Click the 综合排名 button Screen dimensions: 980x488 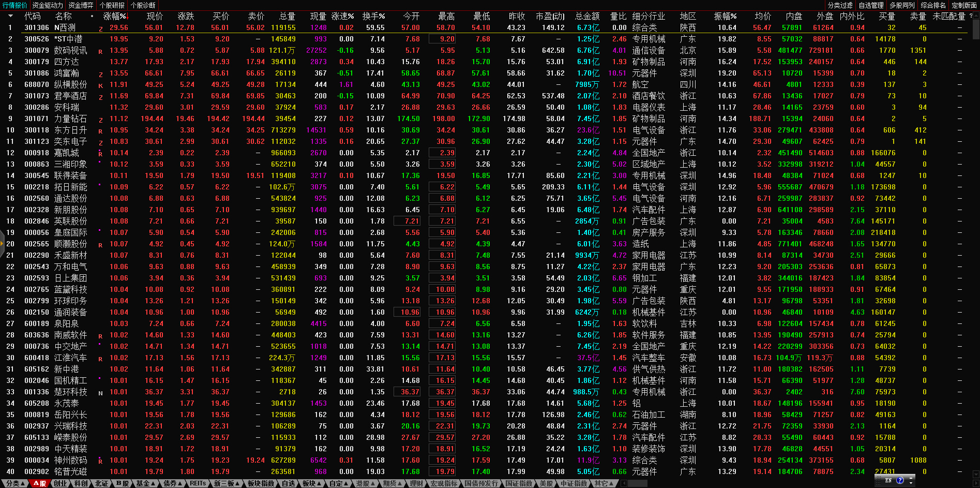click(933, 5)
